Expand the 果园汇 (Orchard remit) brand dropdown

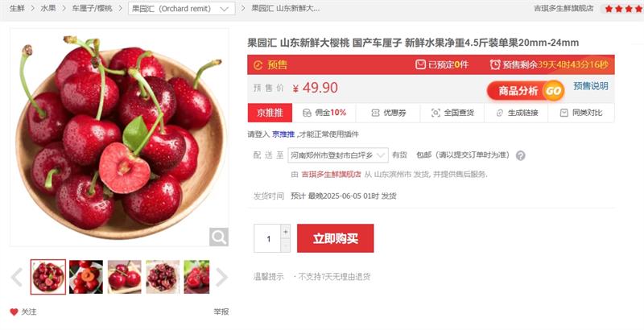[x=182, y=9]
